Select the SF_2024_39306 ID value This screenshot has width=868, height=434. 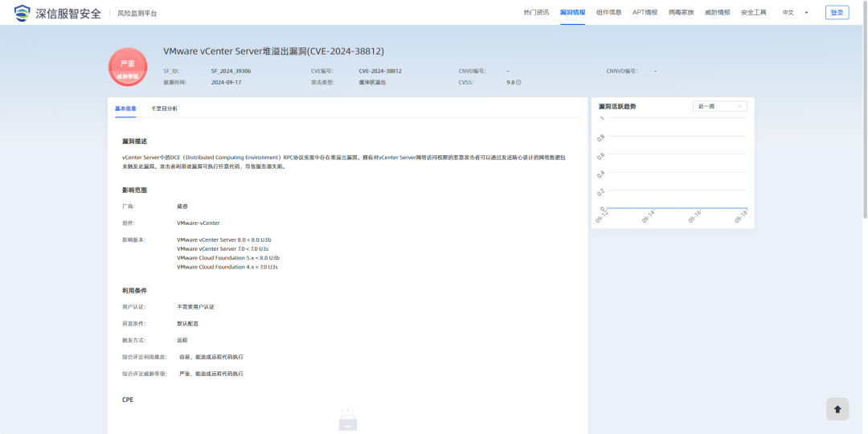click(231, 72)
